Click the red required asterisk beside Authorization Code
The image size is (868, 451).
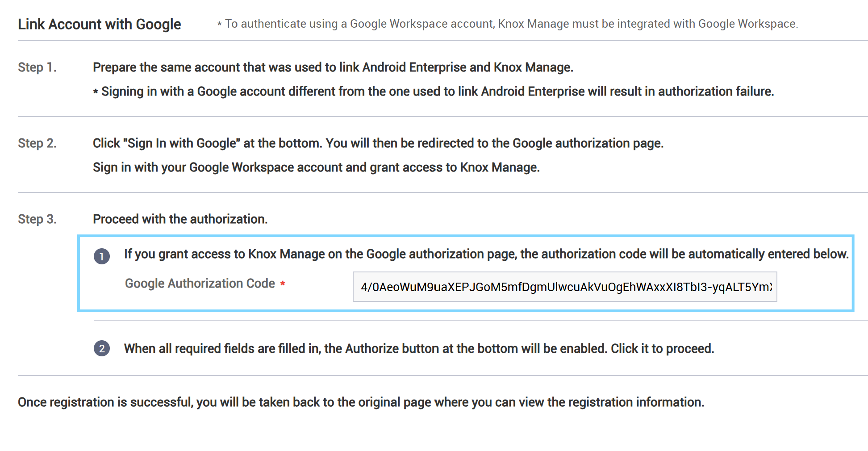point(283,284)
